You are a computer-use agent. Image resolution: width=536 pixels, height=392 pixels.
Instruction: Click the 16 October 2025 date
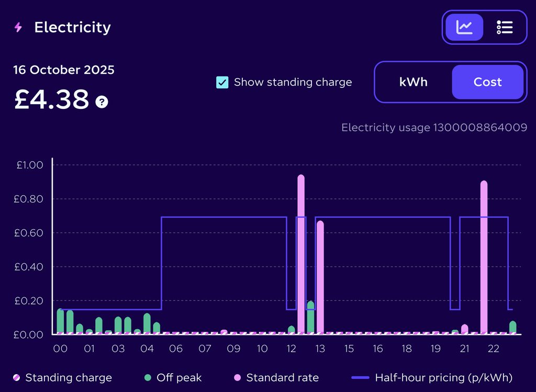64,70
